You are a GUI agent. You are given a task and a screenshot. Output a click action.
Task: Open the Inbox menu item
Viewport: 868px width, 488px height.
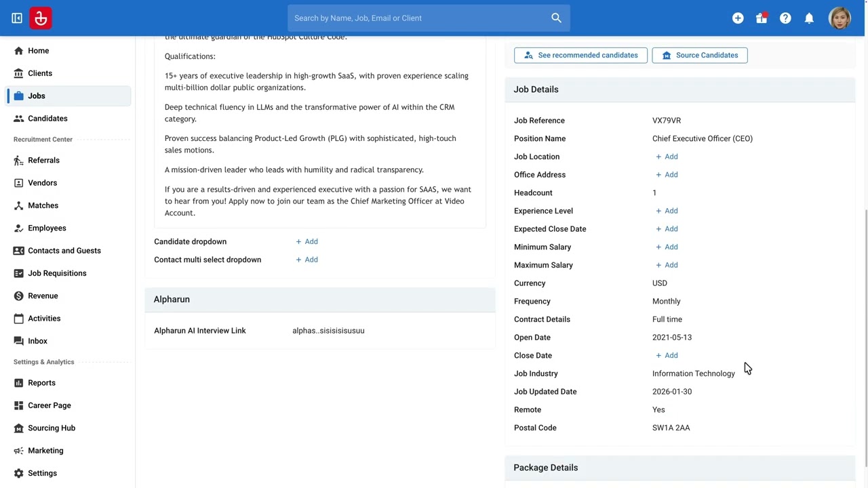(x=68, y=341)
